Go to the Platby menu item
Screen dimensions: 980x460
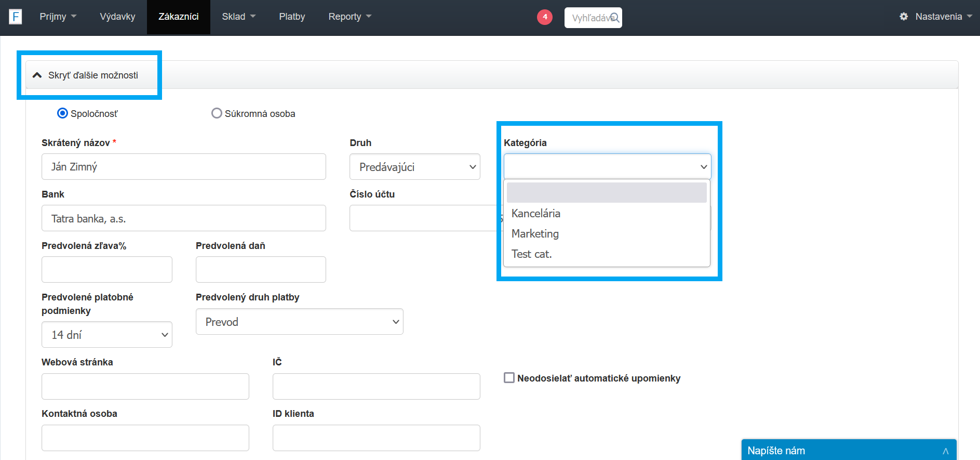(x=292, y=17)
